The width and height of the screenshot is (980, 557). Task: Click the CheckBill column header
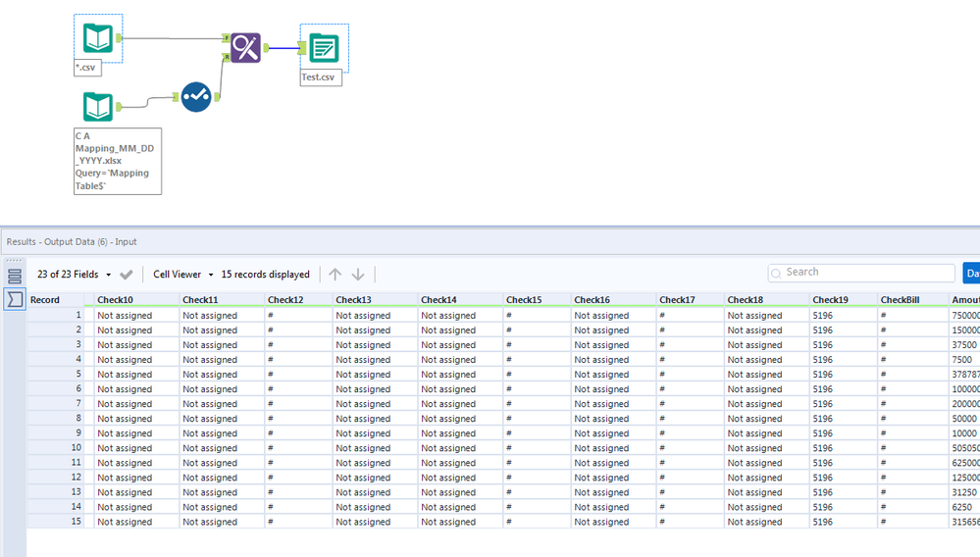click(x=912, y=300)
